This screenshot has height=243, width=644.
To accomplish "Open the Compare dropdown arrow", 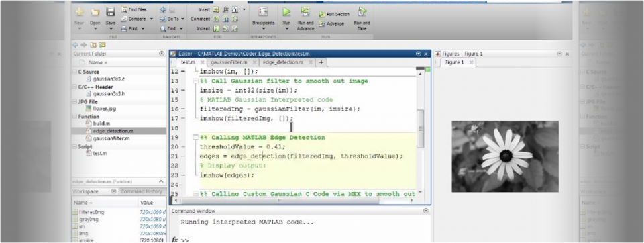I will (151, 19).
